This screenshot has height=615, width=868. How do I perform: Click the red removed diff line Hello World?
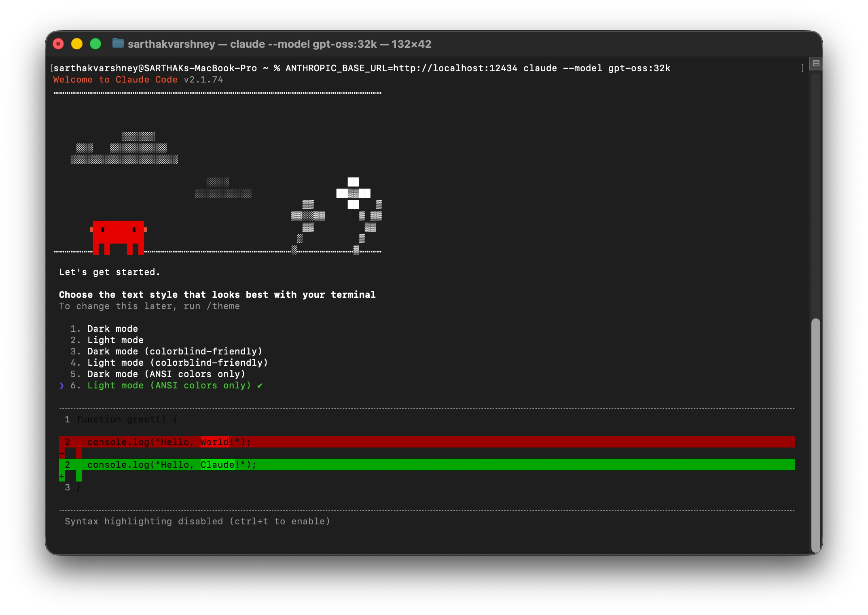(427, 442)
